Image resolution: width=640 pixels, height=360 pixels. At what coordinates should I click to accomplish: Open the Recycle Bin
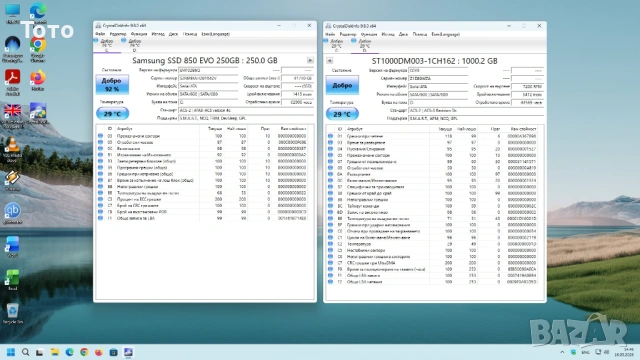click(x=12, y=313)
